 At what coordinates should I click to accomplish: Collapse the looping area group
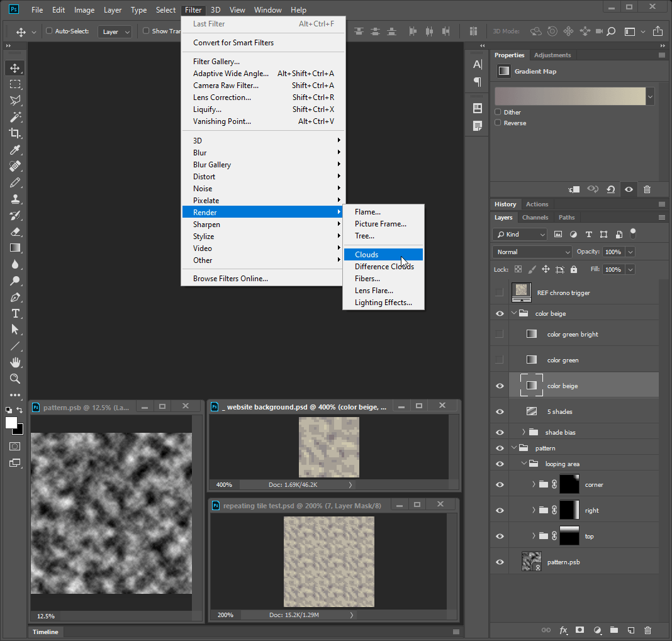pyautogui.click(x=524, y=464)
